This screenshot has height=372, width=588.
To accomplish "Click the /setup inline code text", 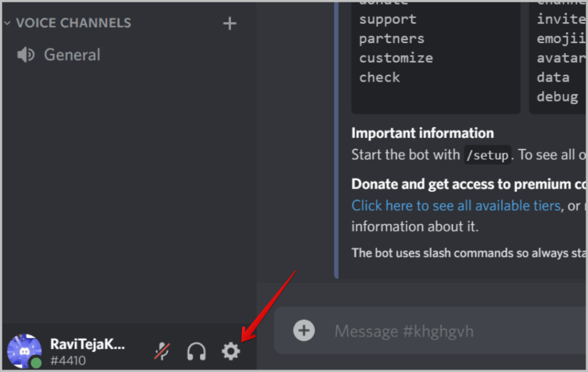I will [x=487, y=155].
